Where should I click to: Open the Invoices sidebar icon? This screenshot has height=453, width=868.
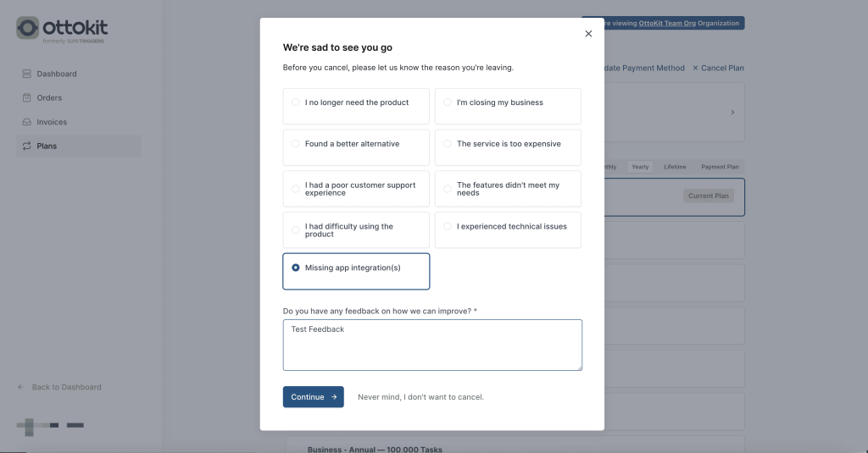27,122
